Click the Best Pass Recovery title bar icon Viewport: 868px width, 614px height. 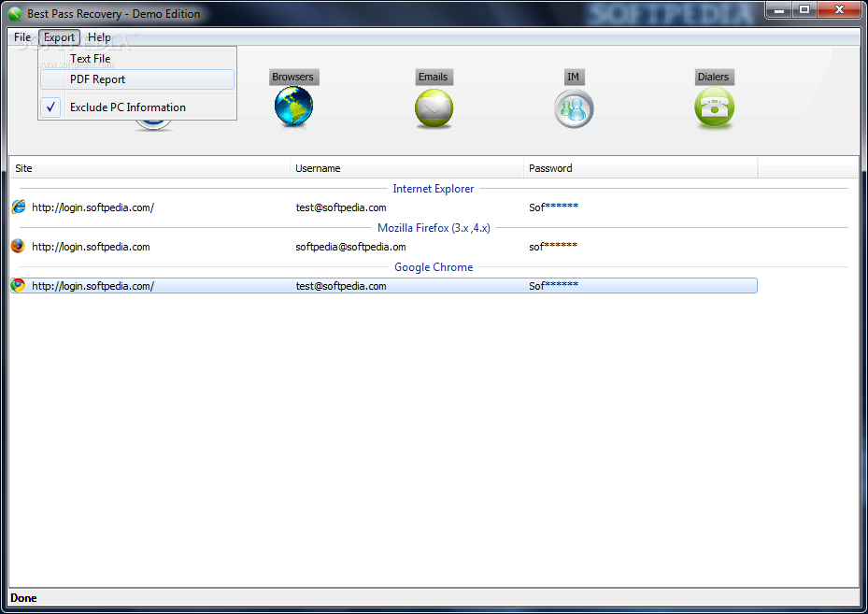[x=15, y=14]
